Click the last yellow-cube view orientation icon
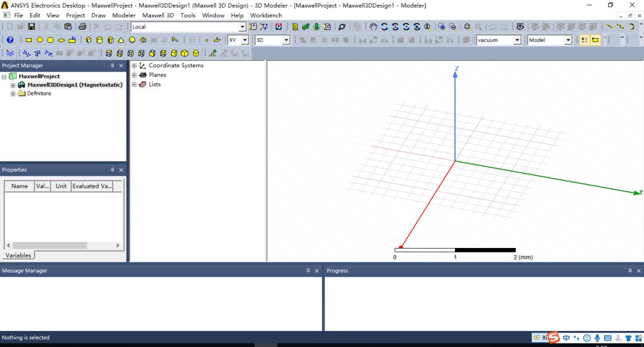Viewport: 644px width, 347px height. (196, 54)
